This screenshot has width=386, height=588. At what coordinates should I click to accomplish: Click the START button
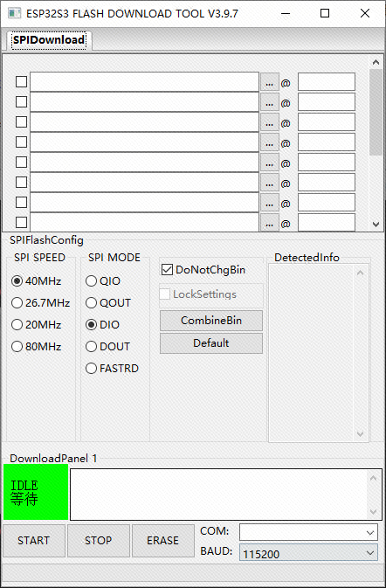[34, 540]
